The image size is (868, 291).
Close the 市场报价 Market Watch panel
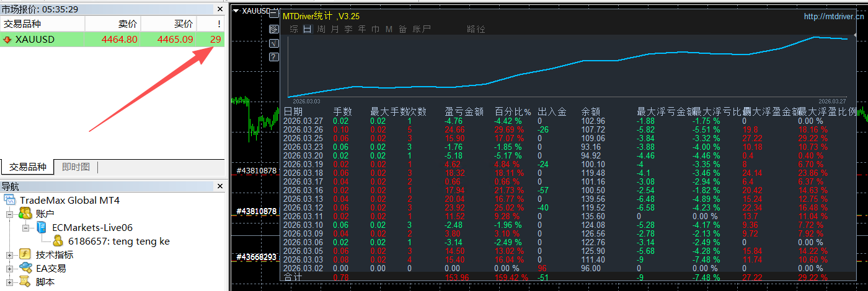point(219,9)
